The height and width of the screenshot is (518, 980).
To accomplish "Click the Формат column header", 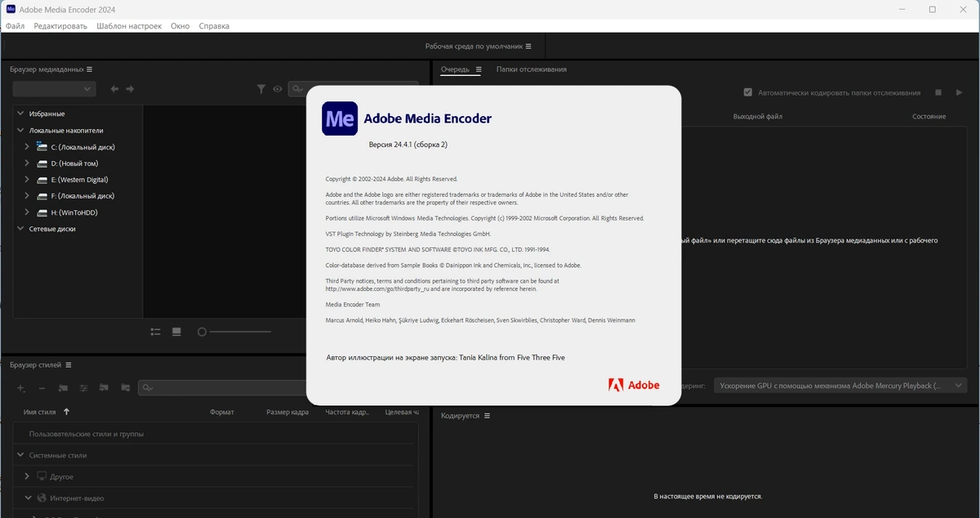I will click(x=222, y=412).
